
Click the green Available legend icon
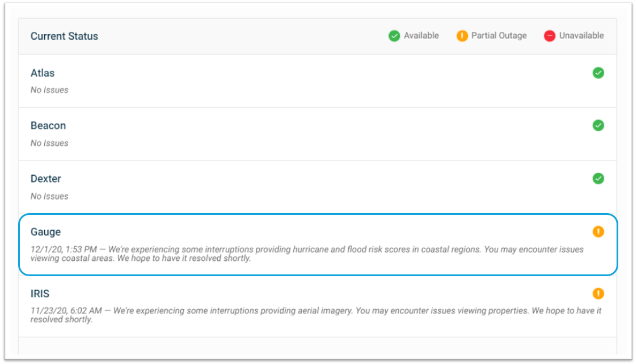click(x=394, y=36)
